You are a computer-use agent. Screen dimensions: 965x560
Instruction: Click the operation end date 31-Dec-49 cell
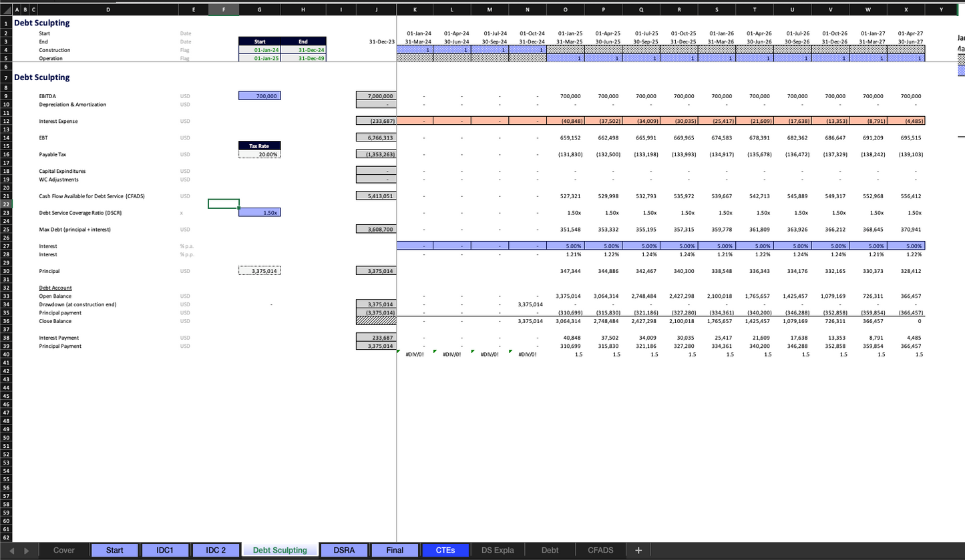[303, 58]
